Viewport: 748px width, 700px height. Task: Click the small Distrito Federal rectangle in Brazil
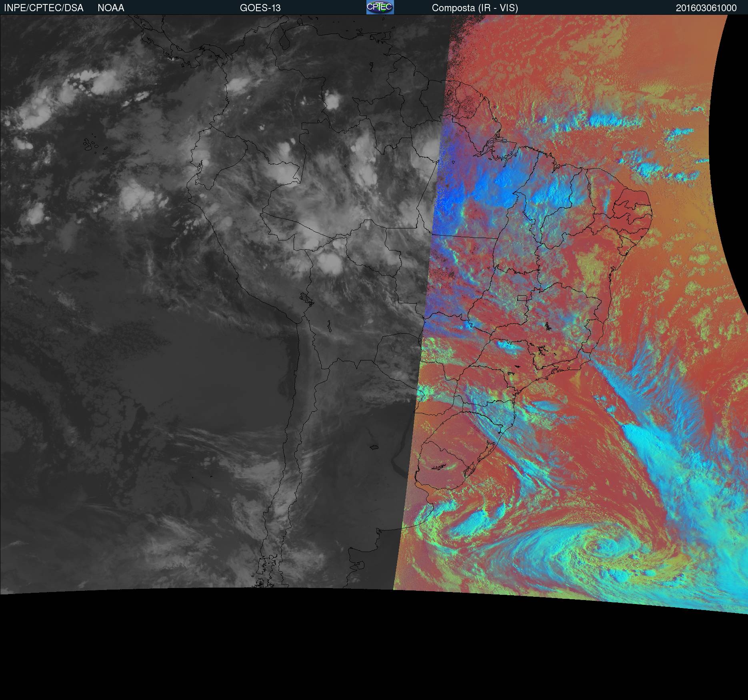(522, 298)
